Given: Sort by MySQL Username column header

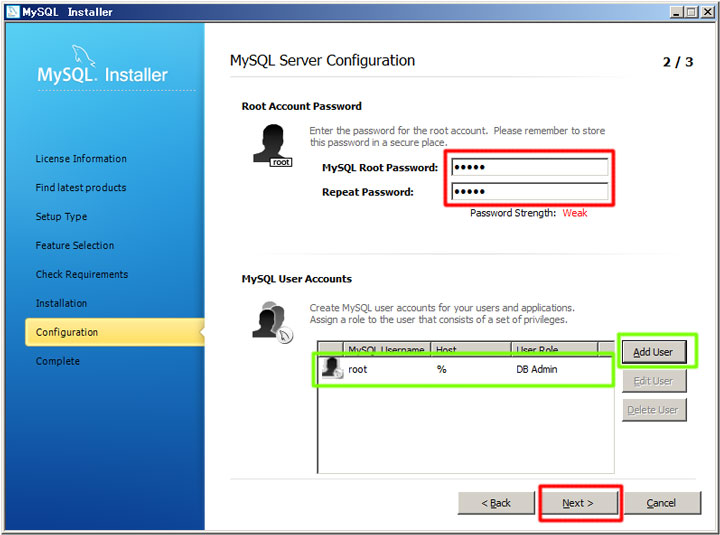Looking at the screenshot, I should [387, 349].
